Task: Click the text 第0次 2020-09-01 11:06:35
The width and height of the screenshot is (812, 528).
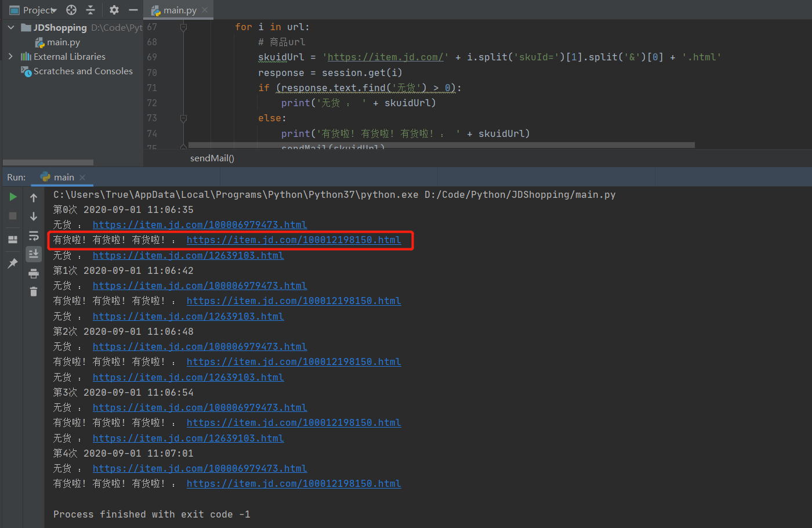Action: pos(124,209)
